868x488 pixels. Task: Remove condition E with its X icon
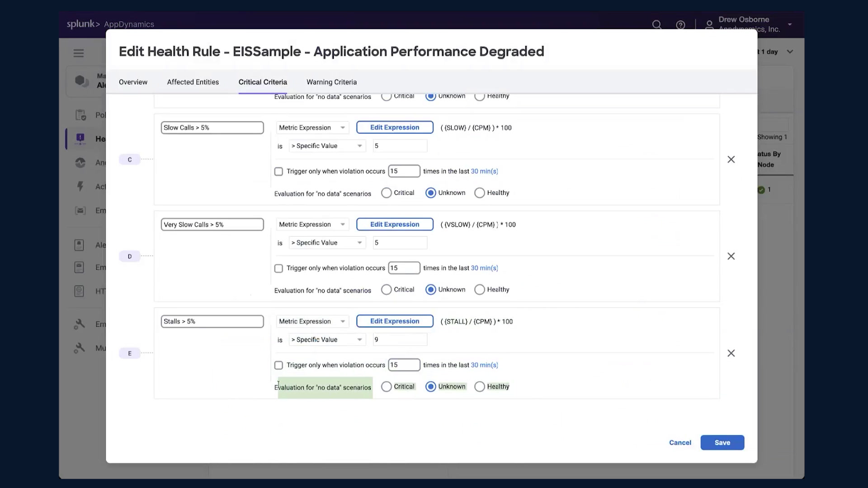tap(731, 353)
